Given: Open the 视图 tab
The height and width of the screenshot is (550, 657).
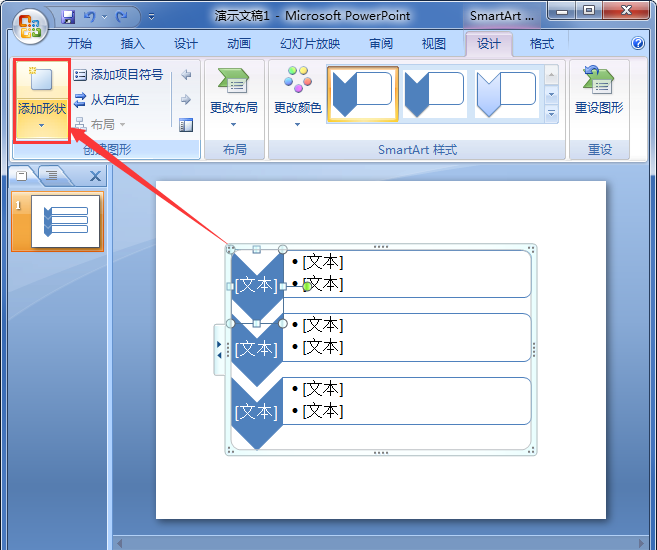Looking at the screenshot, I should tap(434, 44).
